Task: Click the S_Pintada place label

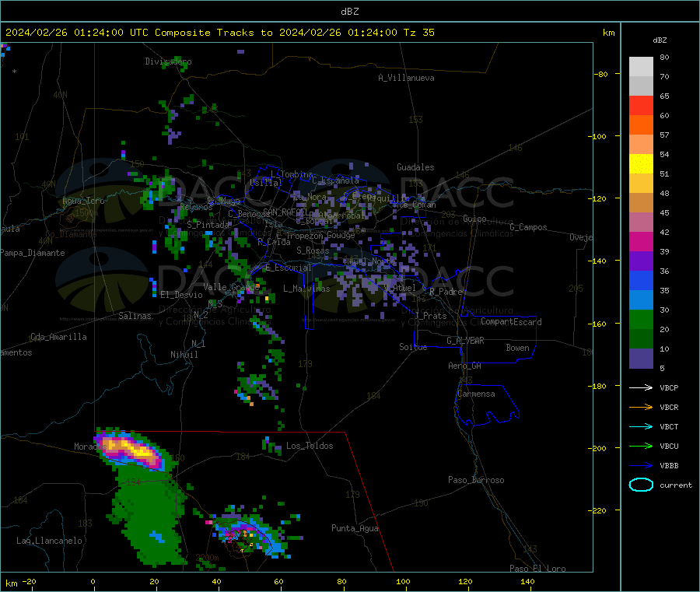Action: [208, 225]
